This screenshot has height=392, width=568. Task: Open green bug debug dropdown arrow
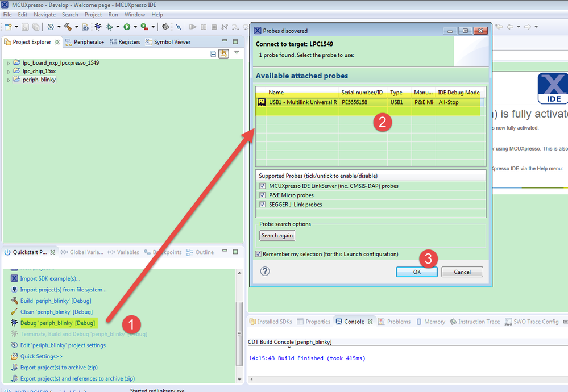point(118,27)
